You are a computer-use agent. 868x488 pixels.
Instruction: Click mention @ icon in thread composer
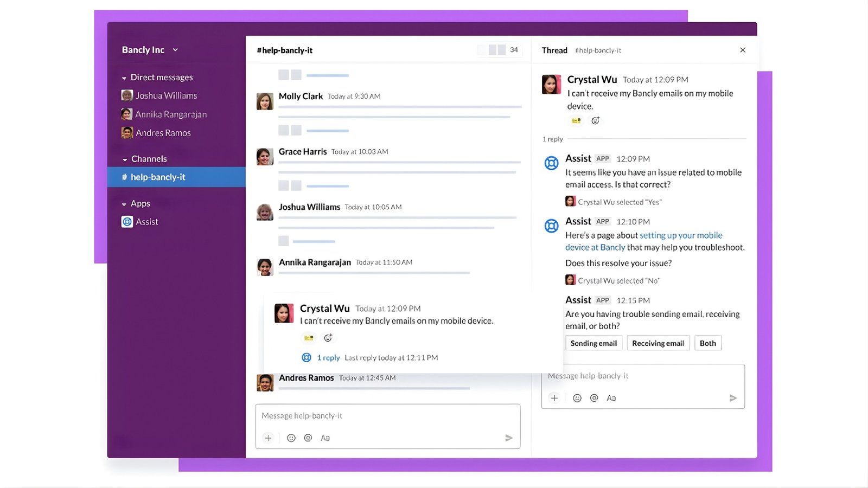coord(594,398)
